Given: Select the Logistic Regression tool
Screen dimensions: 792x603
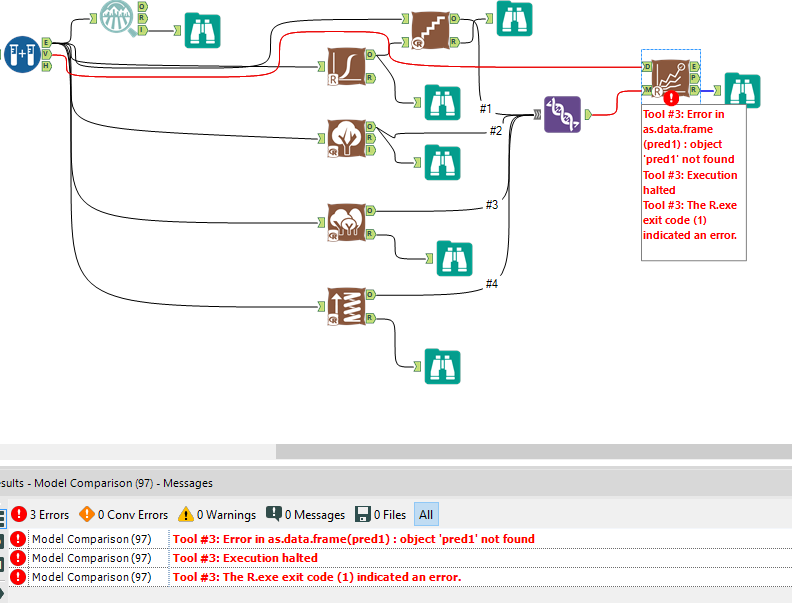Looking at the screenshot, I should (x=346, y=66).
